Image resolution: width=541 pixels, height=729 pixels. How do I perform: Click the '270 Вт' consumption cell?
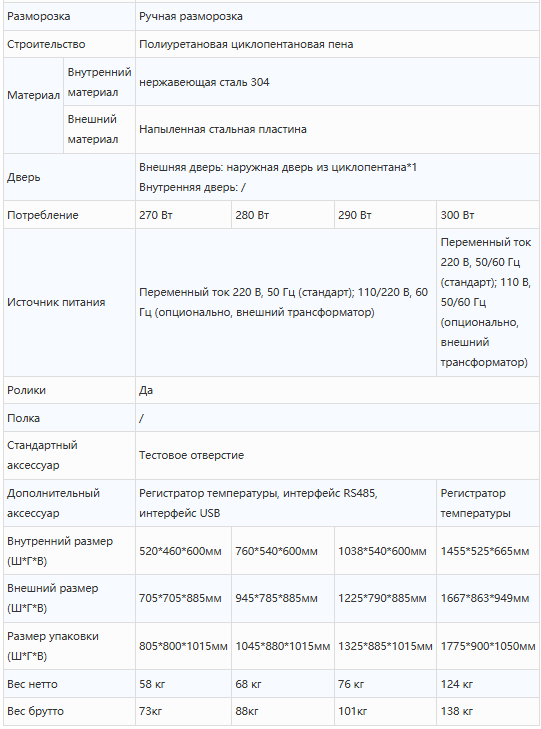pos(183,215)
